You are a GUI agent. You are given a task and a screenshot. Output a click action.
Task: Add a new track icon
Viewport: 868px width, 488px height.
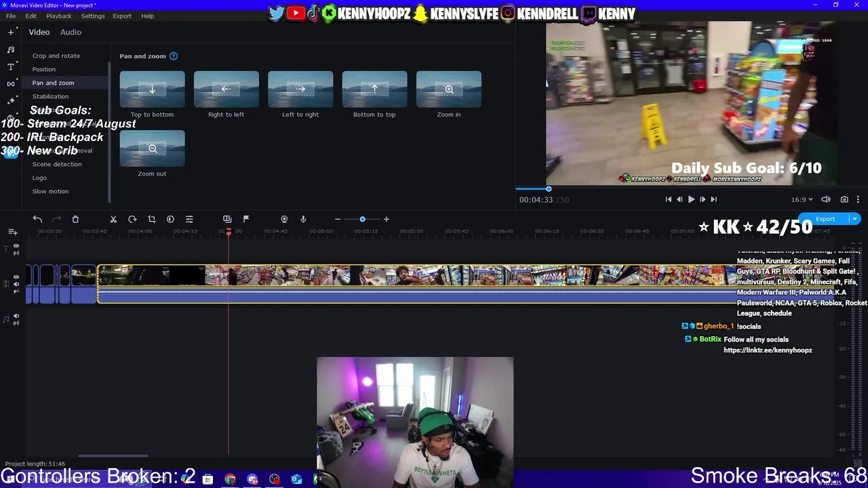pyautogui.click(x=12, y=232)
